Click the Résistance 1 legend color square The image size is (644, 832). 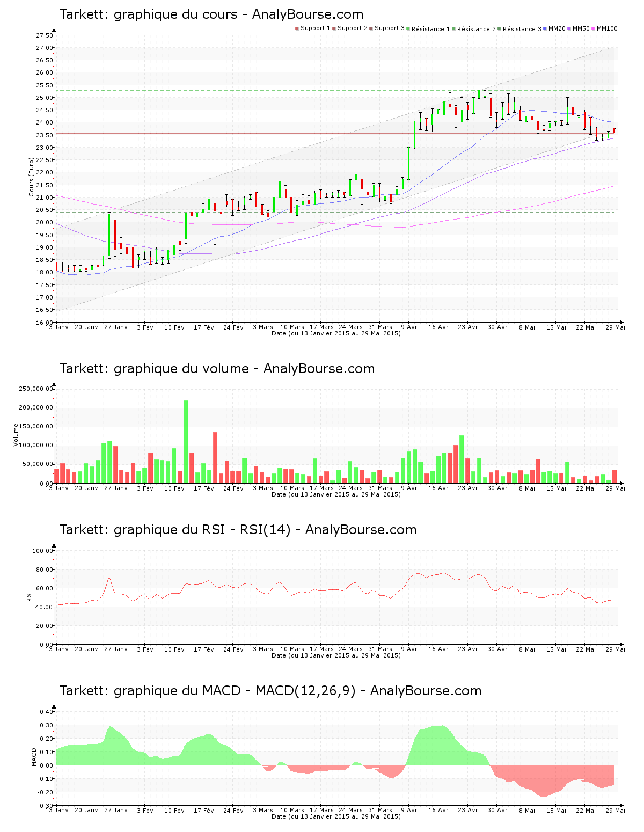[x=408, y=28]
